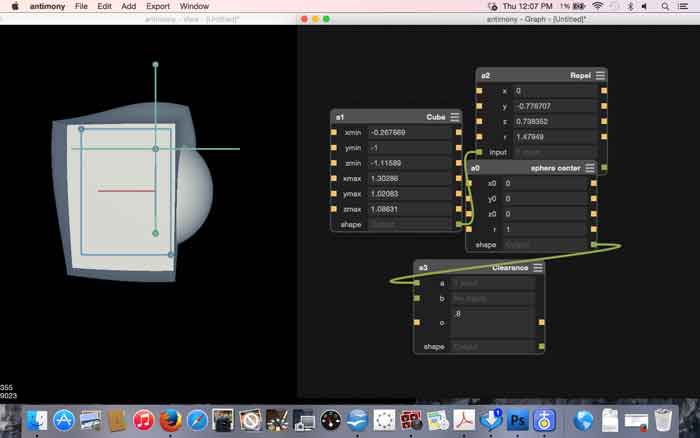Click the sphere center y0 value field
The image size is (700, 438).
click(x=545, y=199)
